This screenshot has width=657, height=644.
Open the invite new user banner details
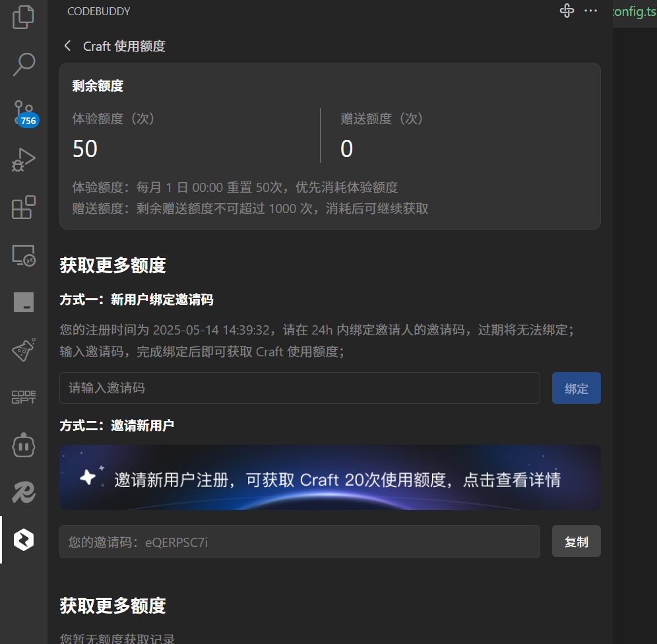tap(330, 477)
